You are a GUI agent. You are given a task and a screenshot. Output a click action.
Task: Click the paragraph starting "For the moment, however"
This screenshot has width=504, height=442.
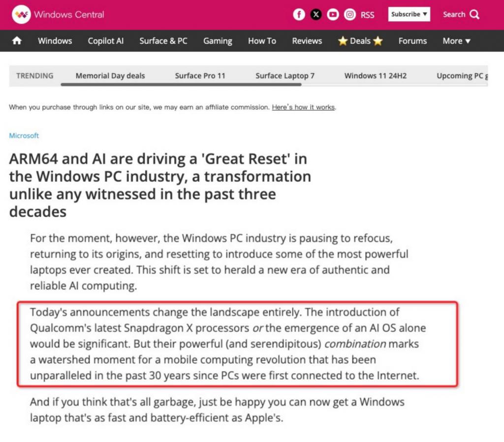tap(219, 262)
